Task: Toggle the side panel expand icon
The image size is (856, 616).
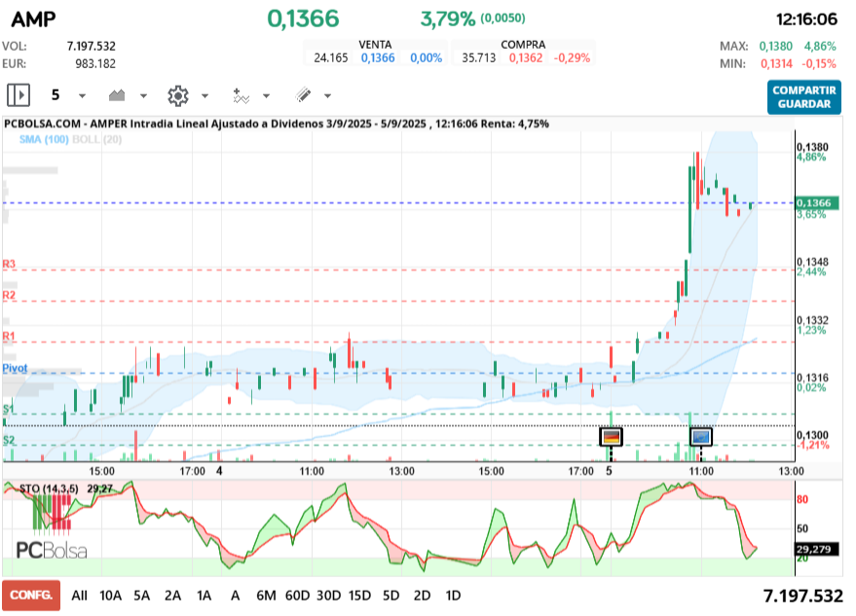Action: pyautogui.click(x=18, y=95)
